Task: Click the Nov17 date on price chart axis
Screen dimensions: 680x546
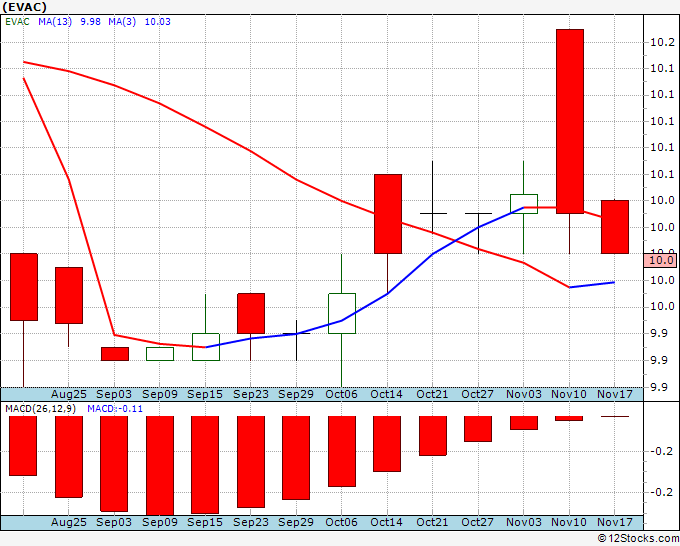Action: pos(615,394)
